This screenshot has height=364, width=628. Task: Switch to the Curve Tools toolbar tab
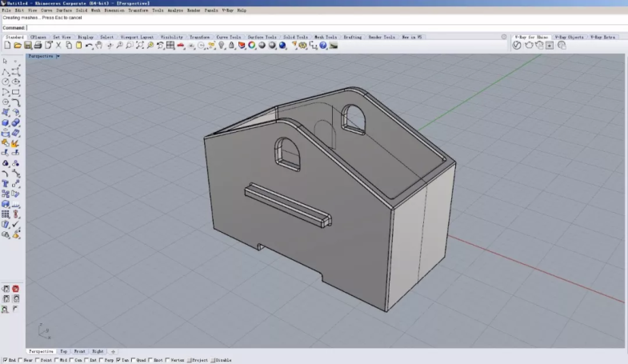[x=228, y=37]
